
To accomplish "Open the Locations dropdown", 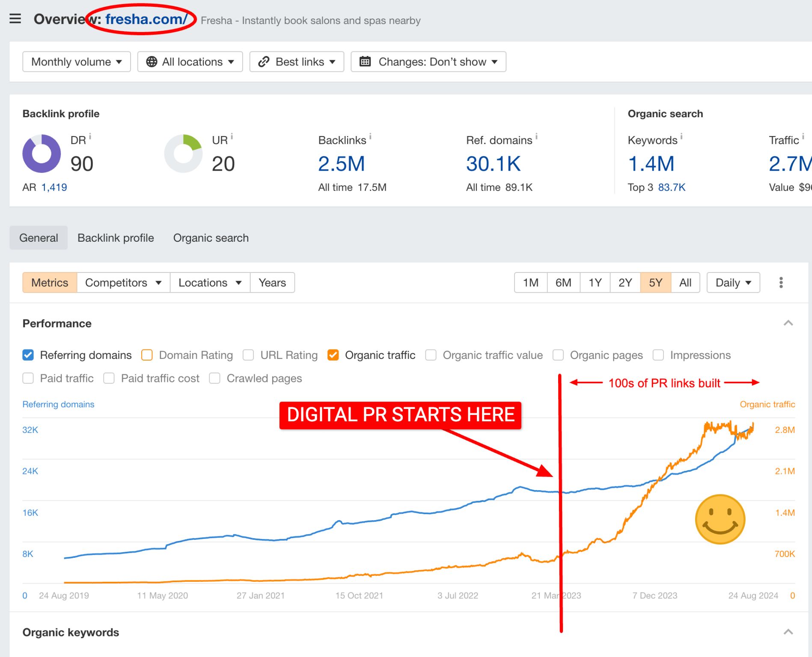I will 210,283.
